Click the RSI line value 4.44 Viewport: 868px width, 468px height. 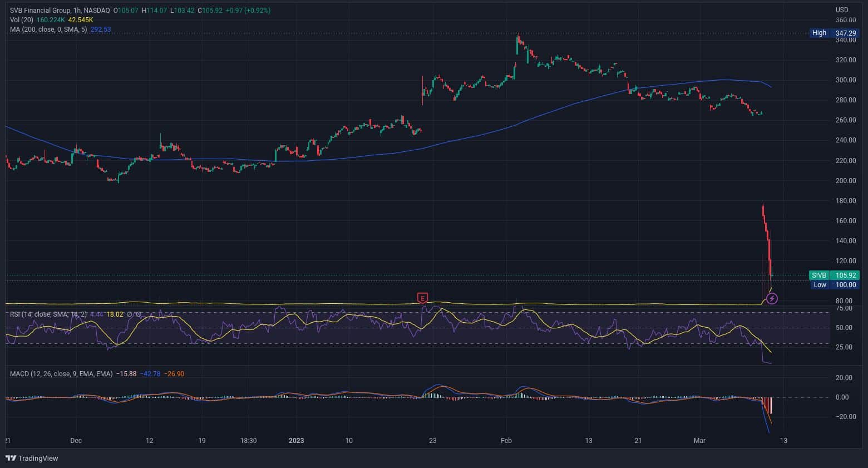[x=97, y=314]
